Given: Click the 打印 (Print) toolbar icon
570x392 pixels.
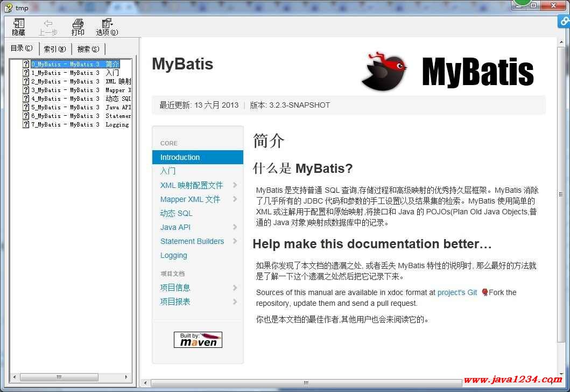Looking at the screenshot, I should point(78,27).
